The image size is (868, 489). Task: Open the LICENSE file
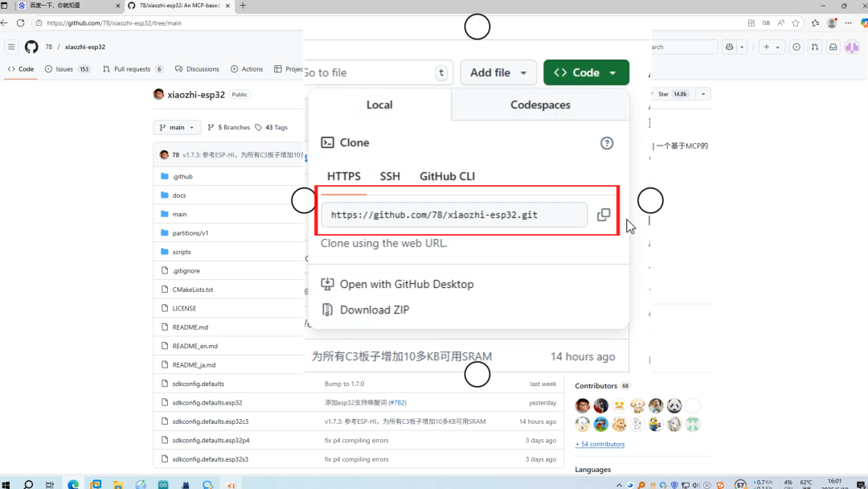[x=184, y=309]
